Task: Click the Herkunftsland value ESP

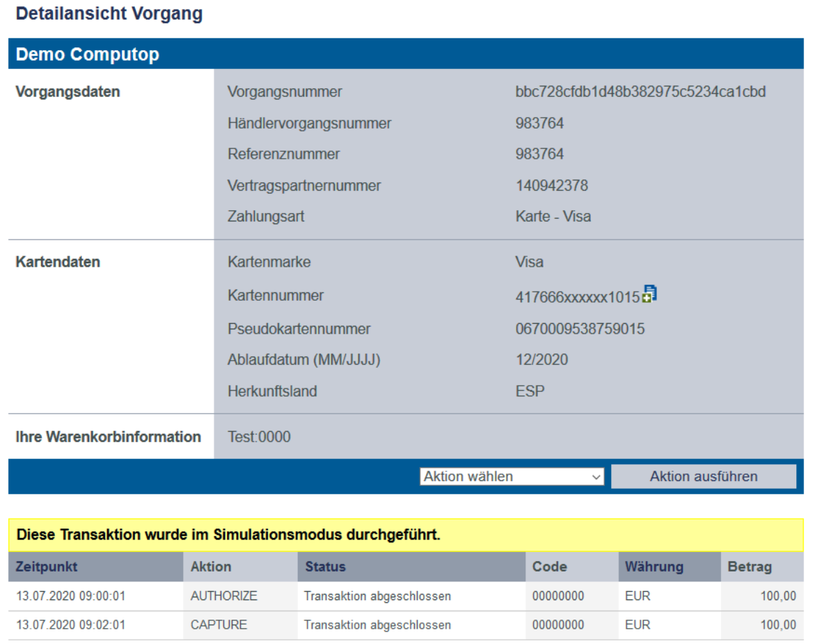Action: click(x=530, y=391)
